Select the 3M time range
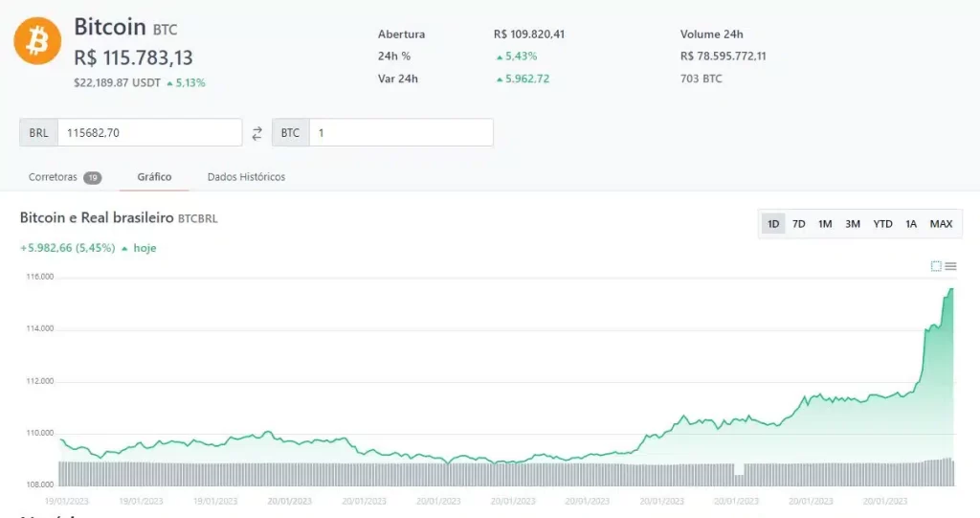 (x=853, y=224)
